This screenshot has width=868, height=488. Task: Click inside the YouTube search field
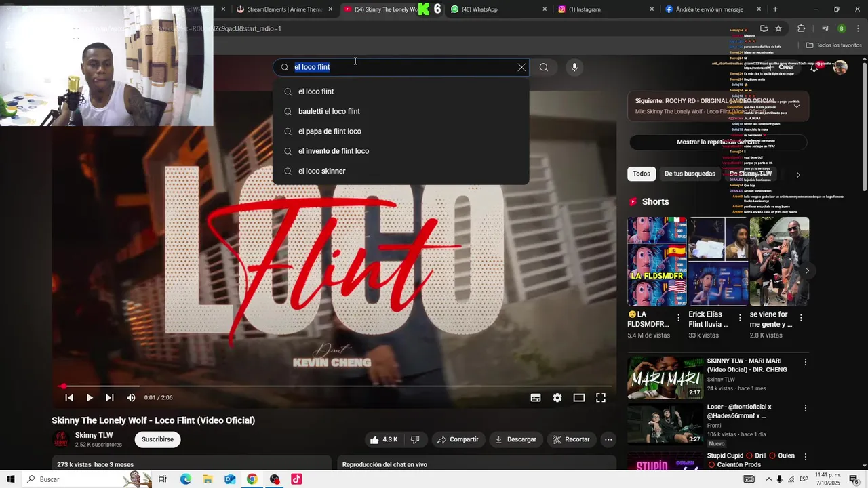click(x=400, y=67)
